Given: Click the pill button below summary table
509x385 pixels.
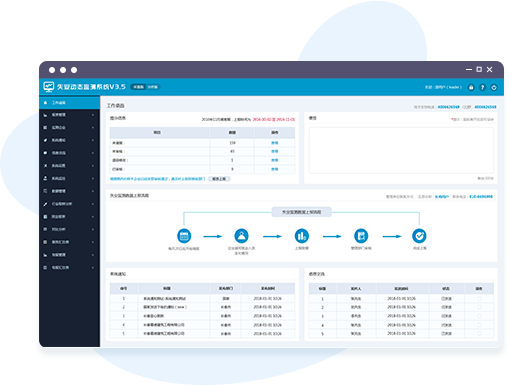Looking at the screenshot, I should [x=219, y=179].
